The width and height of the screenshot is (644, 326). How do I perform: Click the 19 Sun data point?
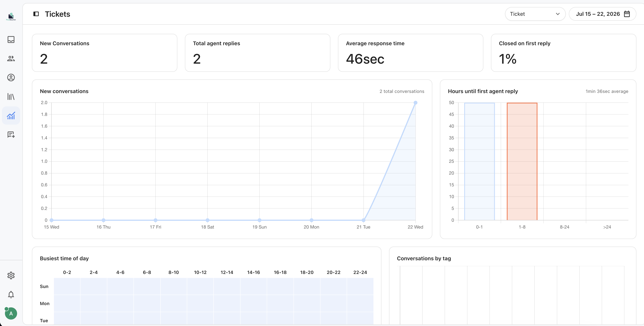point(260,220)
